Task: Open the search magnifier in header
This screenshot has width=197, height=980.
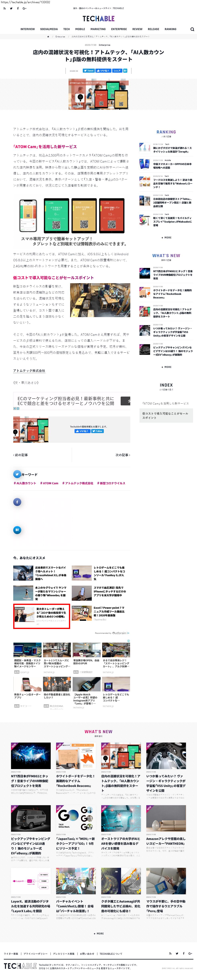Action: [192, 29]
